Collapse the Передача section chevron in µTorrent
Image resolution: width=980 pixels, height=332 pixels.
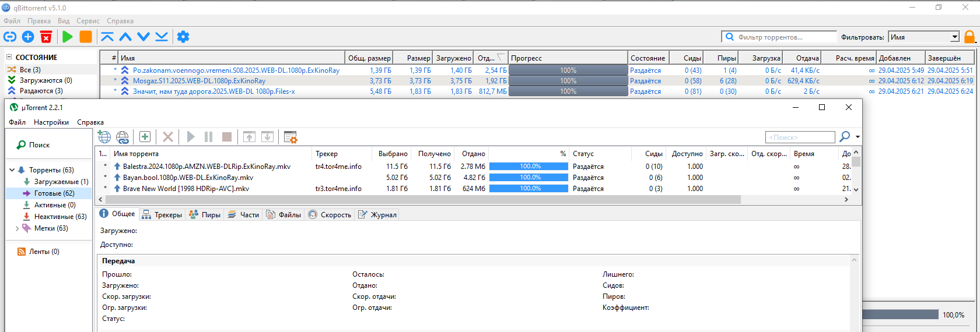[x=854, y=260]
